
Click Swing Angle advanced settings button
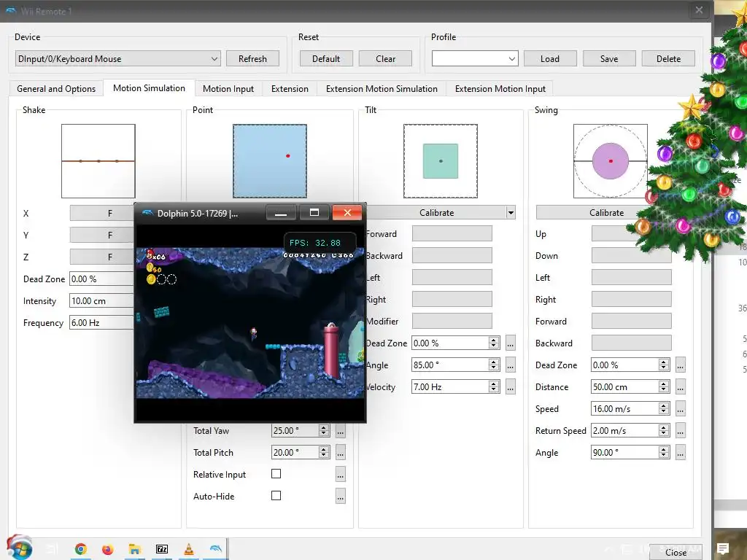[x=681, y=452]
